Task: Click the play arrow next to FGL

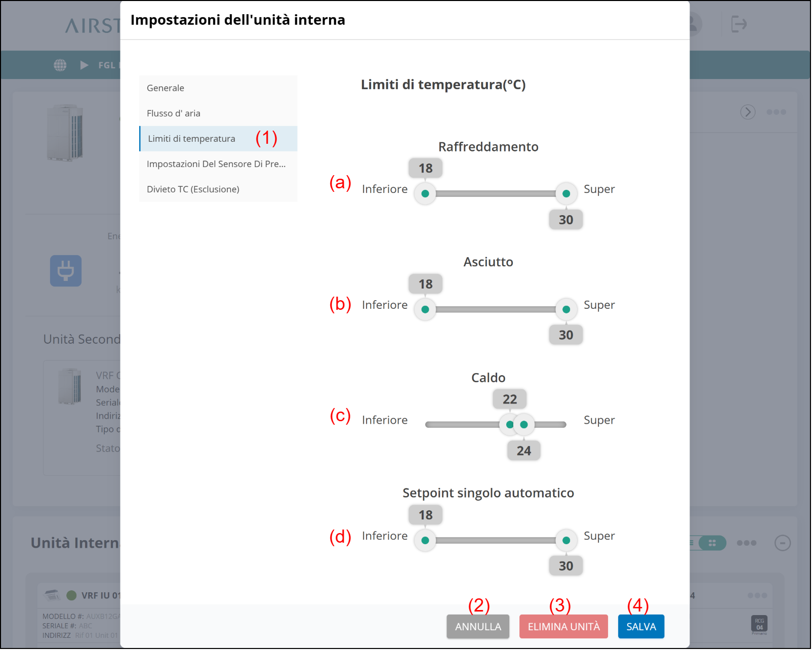Action: 84,65
